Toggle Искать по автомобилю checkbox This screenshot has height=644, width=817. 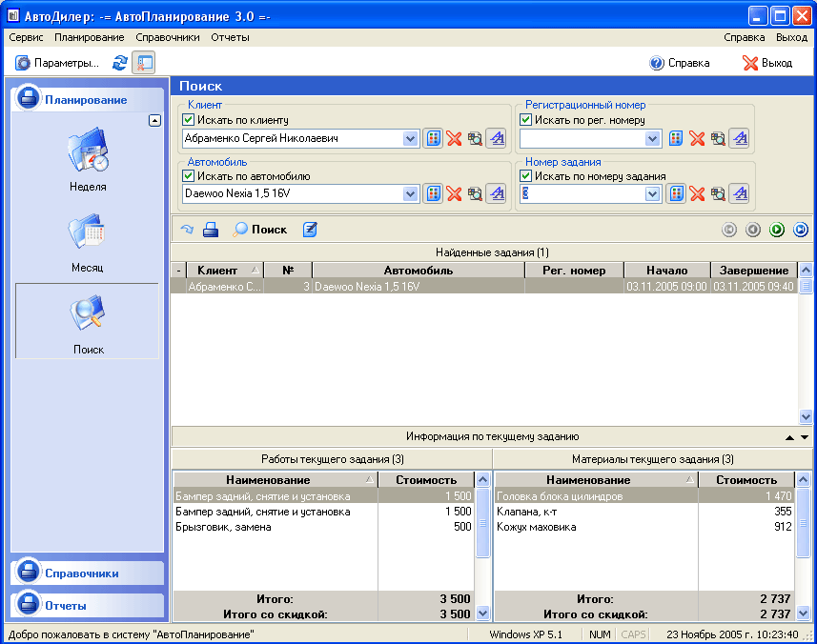click(x=189, y=176)
